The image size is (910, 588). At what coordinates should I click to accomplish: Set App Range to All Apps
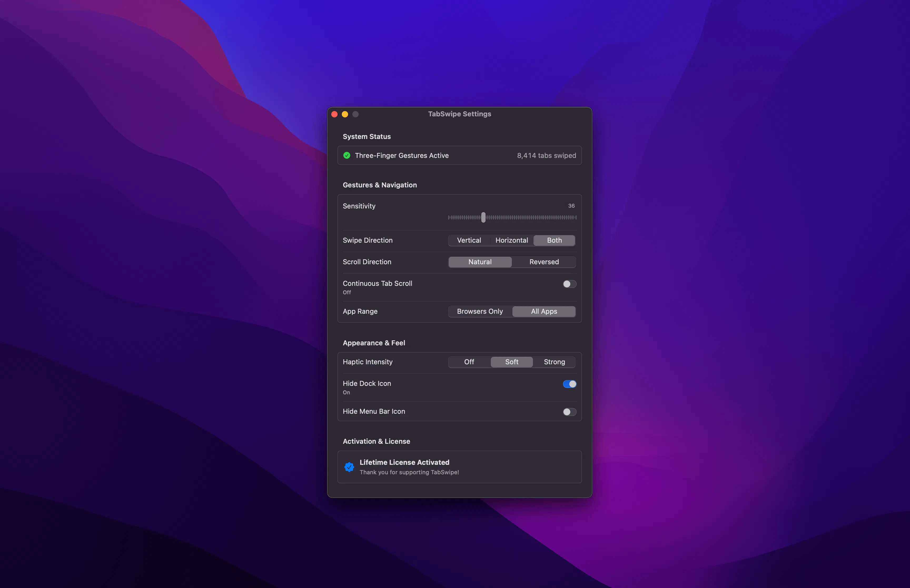coord(544,312)
